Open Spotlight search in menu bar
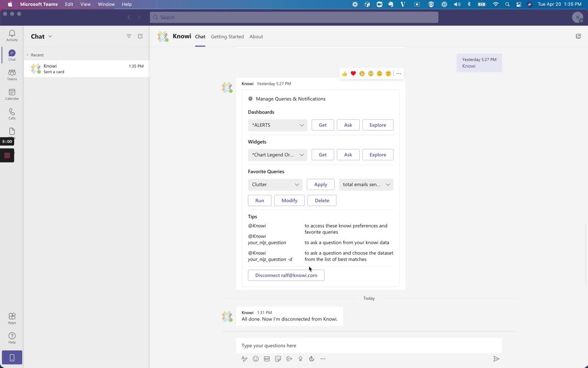The image size is (588, 368). pyautogui.click(x=507, y=4)
